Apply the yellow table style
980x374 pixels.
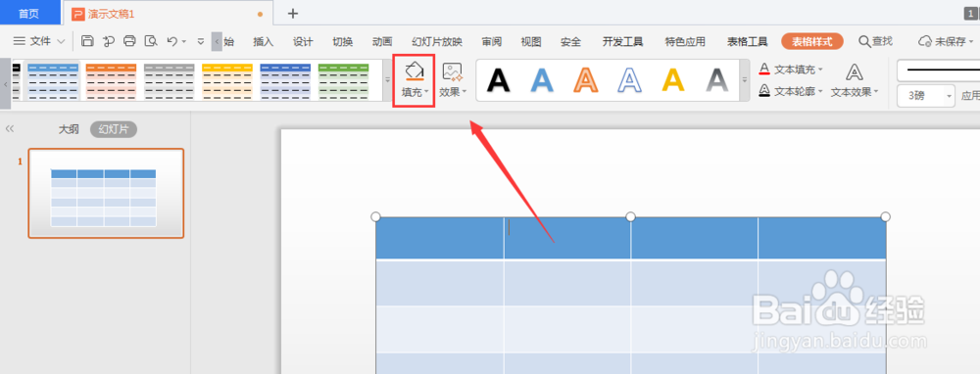(227, 81)
